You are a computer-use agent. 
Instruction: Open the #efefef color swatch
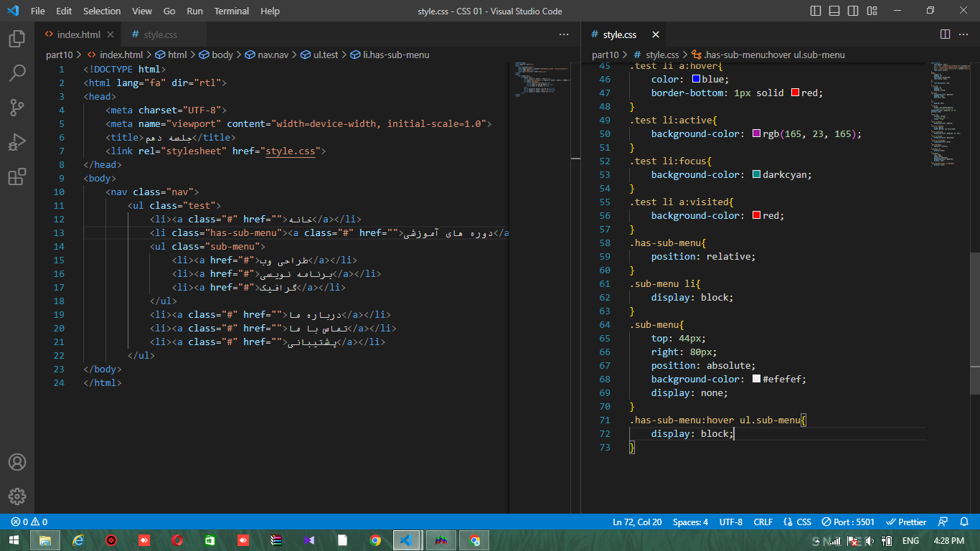[x=756, y=379]
